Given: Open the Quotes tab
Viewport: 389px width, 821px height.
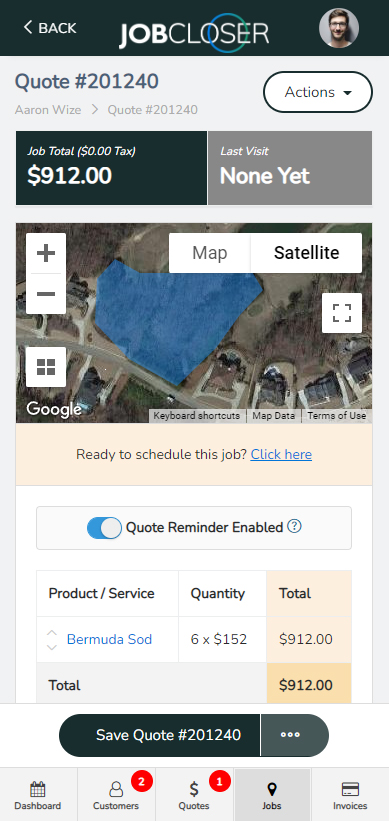Looking at the screenshot, I should 194,795.
